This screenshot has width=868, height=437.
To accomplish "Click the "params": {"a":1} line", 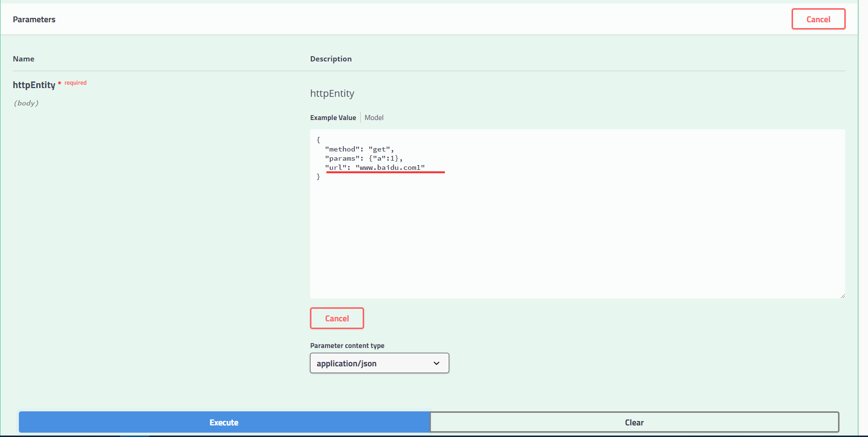I will tap(364, 158).
